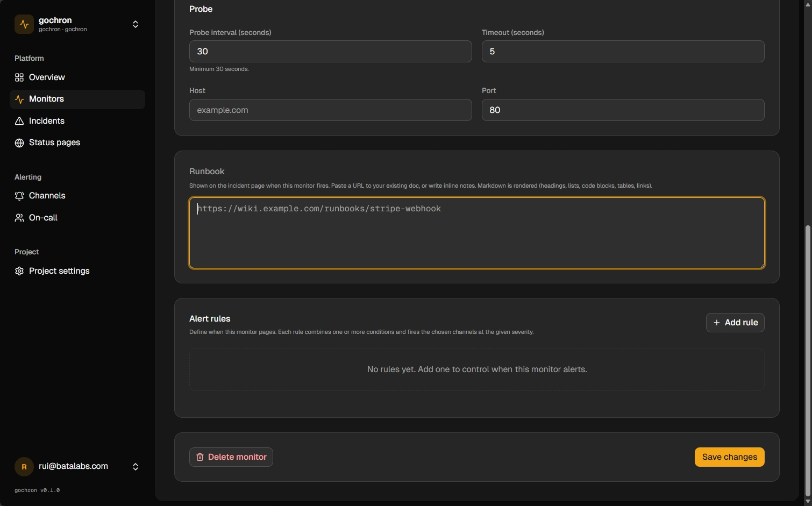Go to On-call schedule
This screenshot has height=506, width=812.
click(x=77, y=218)
